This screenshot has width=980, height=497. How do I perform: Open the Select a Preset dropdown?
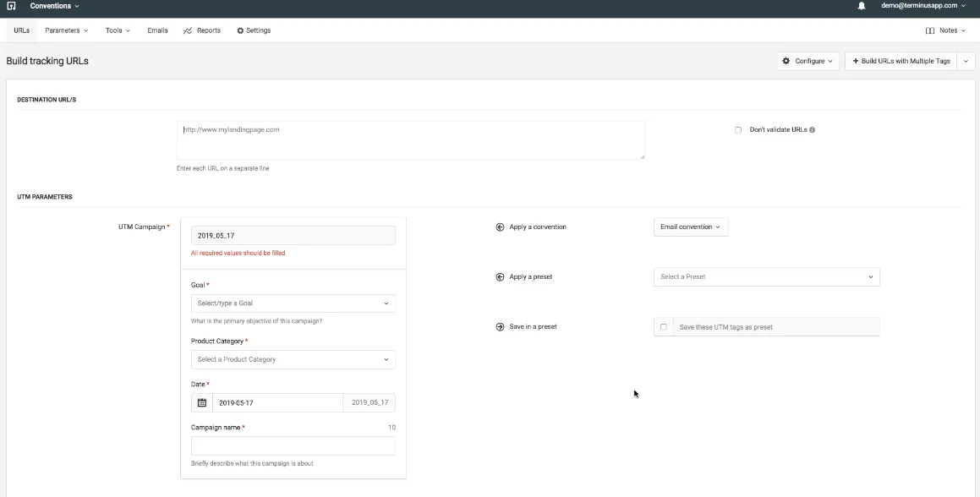coord(766,276)
